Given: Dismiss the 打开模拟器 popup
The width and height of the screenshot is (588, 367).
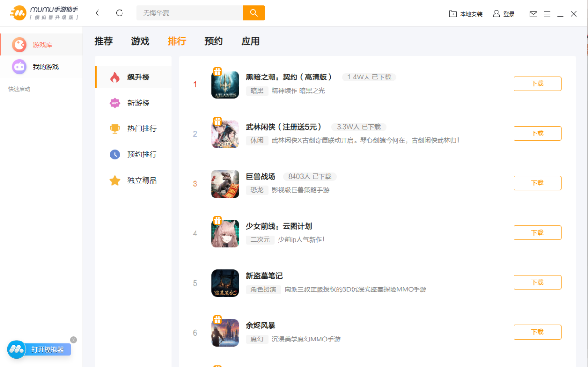Looking at the screenshot, I should (73, 340).
